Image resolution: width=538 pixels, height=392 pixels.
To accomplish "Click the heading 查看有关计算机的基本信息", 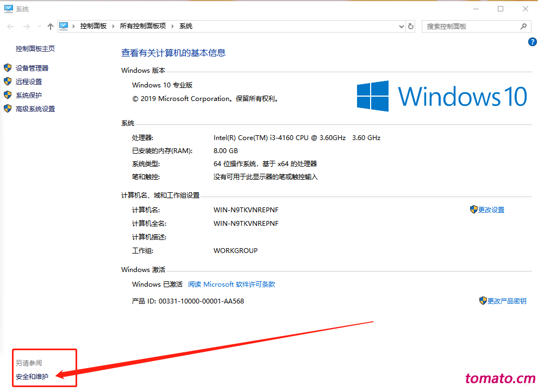I will pos(173,53).
